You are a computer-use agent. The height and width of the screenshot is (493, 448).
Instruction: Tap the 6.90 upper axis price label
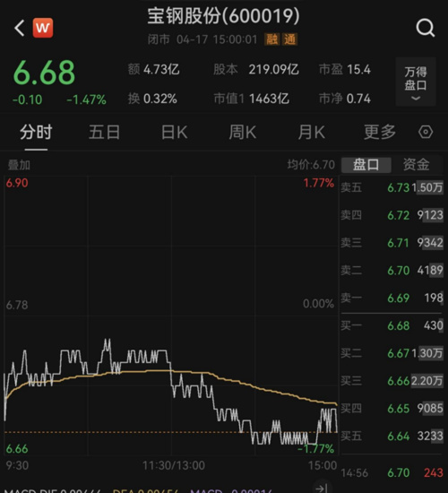(17, 183)
